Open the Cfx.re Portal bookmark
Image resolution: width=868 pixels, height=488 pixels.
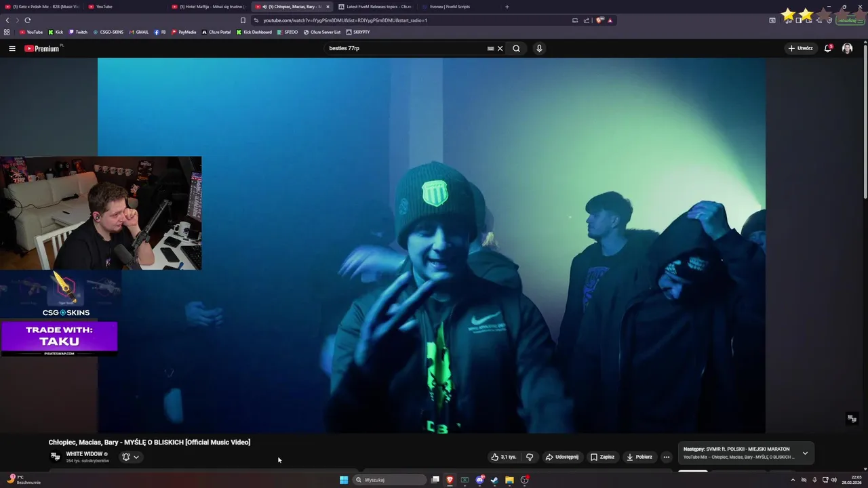pyautogui.click(x=216, y=32)
